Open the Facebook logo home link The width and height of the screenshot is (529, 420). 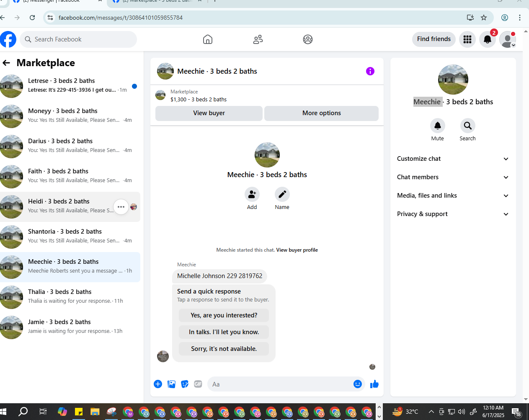click(x=8, y=39)
